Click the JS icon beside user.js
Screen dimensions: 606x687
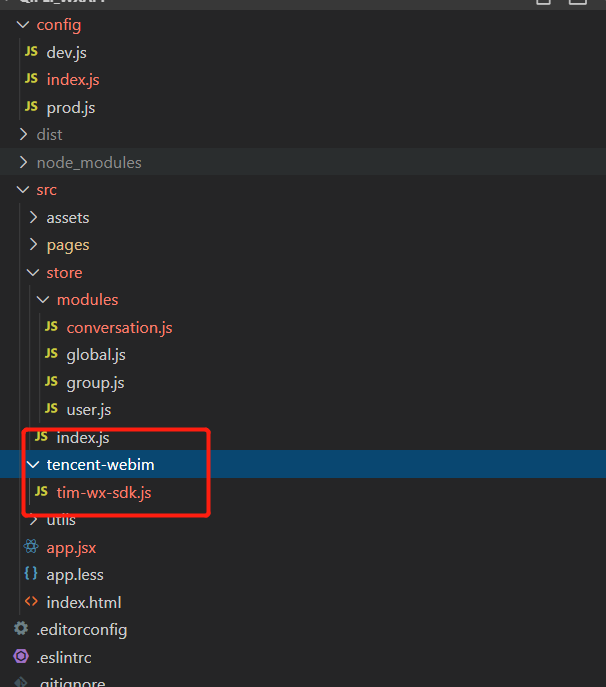[51, 409]
